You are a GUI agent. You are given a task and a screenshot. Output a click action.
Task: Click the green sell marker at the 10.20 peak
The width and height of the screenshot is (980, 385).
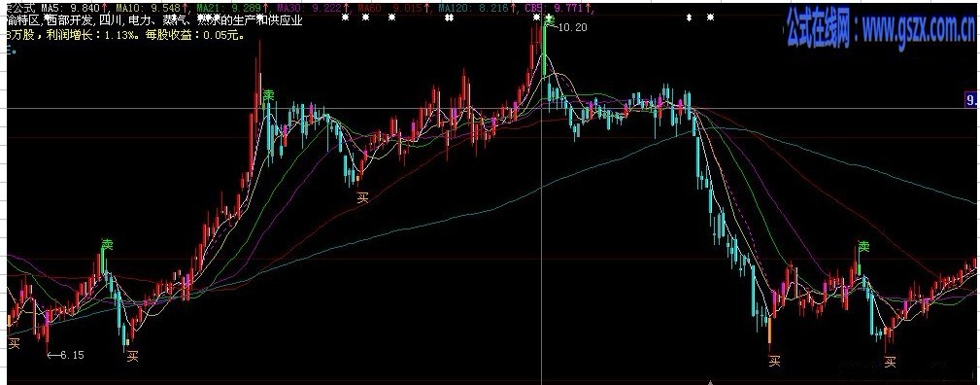(x=549, y=20)
